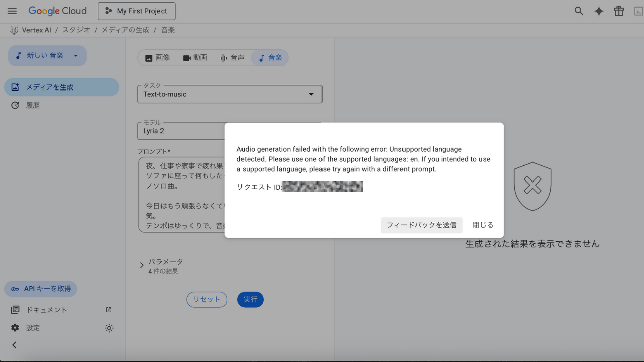Activate Cloud Shell terminal icon
The image size is (644, 362).
(x=638, y=11)
